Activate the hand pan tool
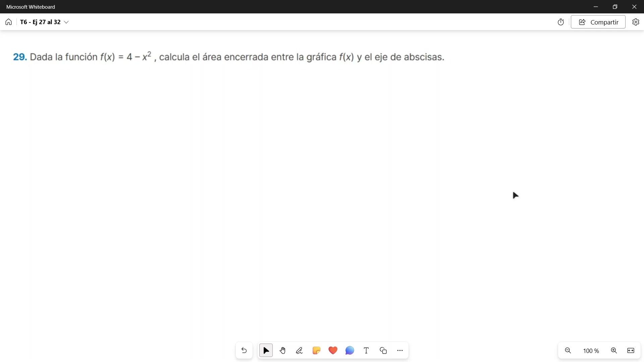 tap(283, 351)
